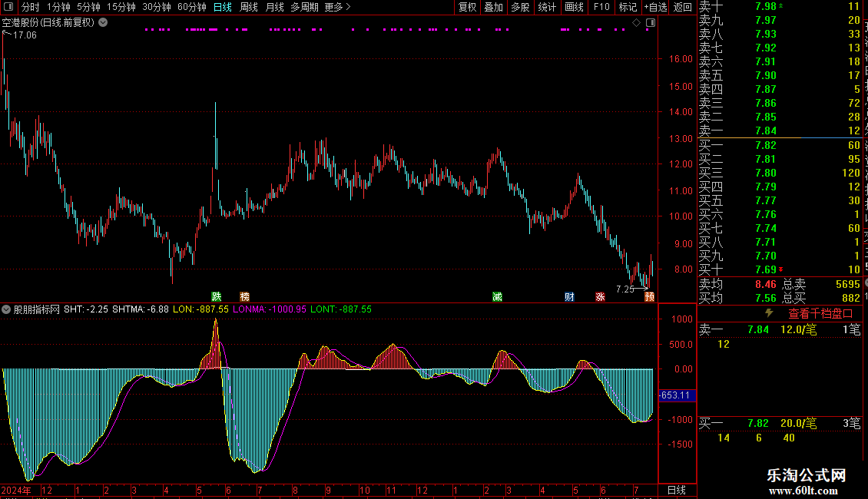Click the 7.25 low price label

click(x=625, y=289)
